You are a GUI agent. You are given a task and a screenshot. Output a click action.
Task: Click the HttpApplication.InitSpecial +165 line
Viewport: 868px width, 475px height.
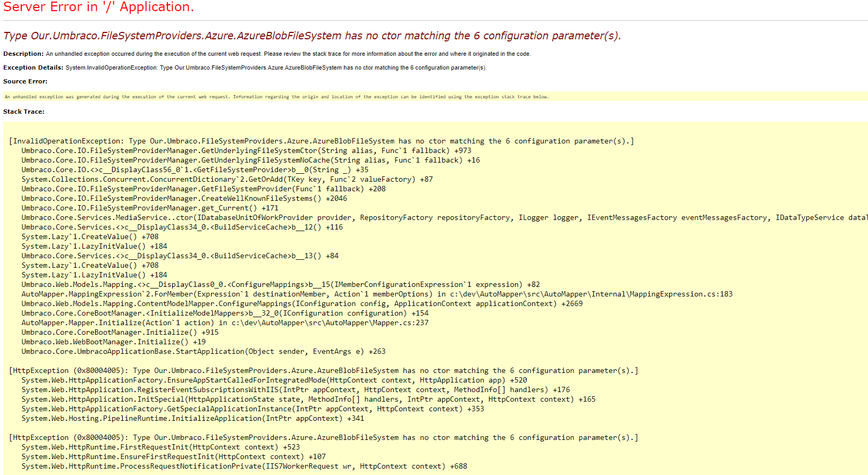[x=309, y=399]
